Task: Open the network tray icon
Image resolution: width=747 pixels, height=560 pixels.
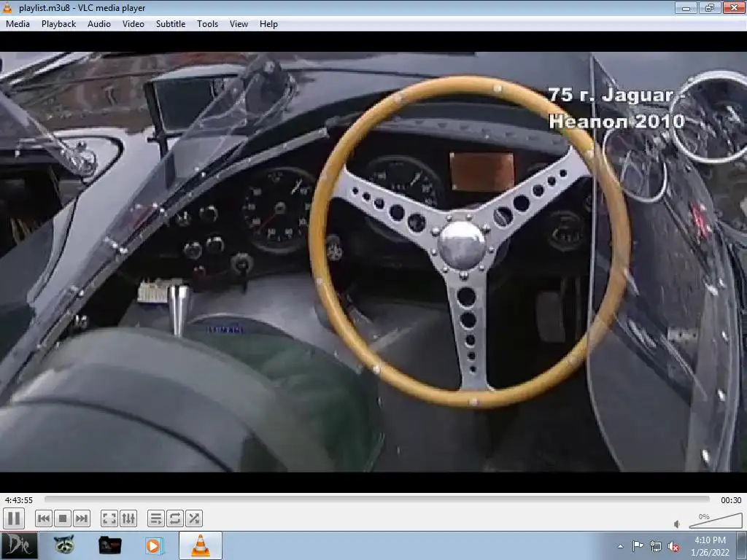Action: [x=656, y=546]
